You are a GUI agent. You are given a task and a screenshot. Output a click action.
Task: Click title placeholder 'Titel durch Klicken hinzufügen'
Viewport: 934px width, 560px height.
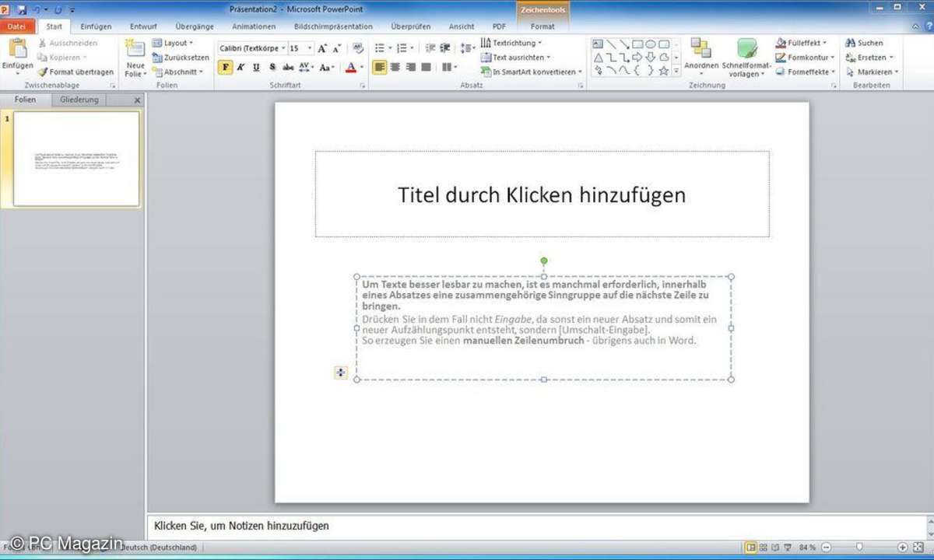tap(542, 194)
